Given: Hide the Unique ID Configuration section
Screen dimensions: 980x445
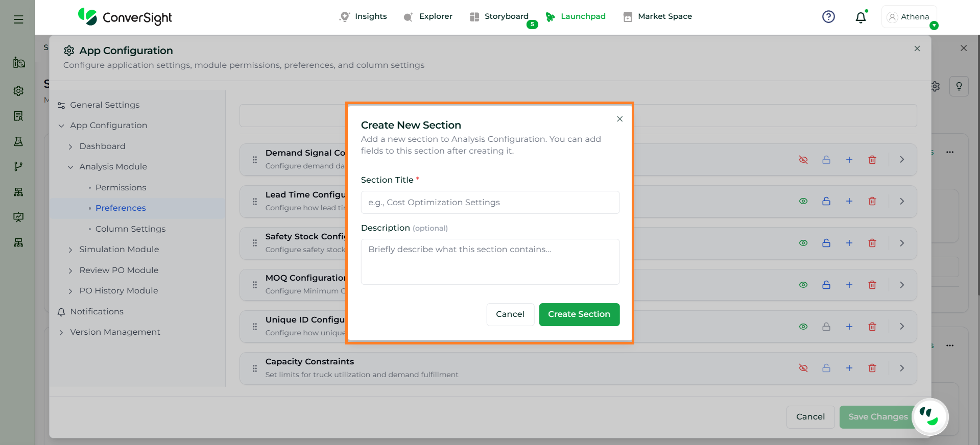Looking at the screenshot, I should [x=803, y=327].
